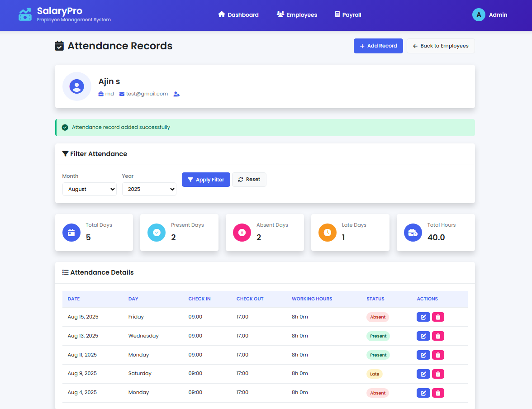
Task: Open the Dashboard menu item
Action: (x=238, y=15)
